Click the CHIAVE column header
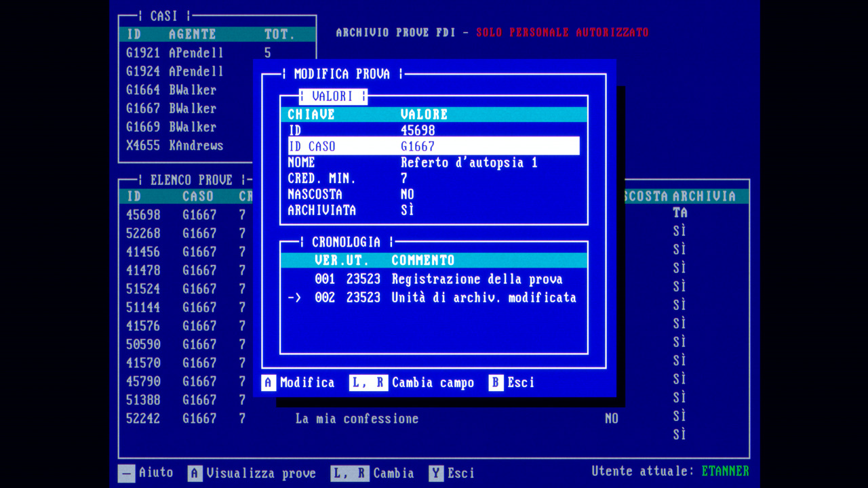This screenshot has height=488, width=868. 311,115
